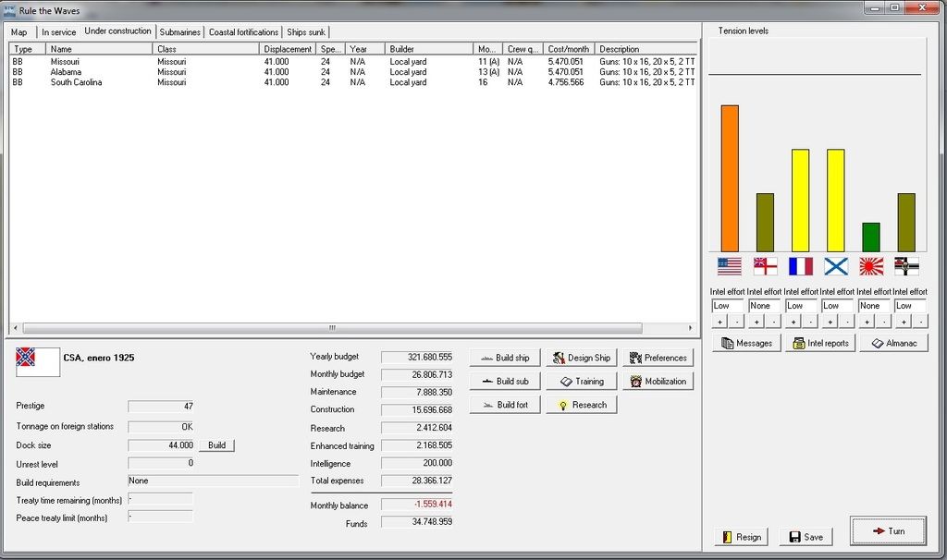
Task: Decrease intel effort for United States
Action: pyautogui.click(x=736, y=323)
